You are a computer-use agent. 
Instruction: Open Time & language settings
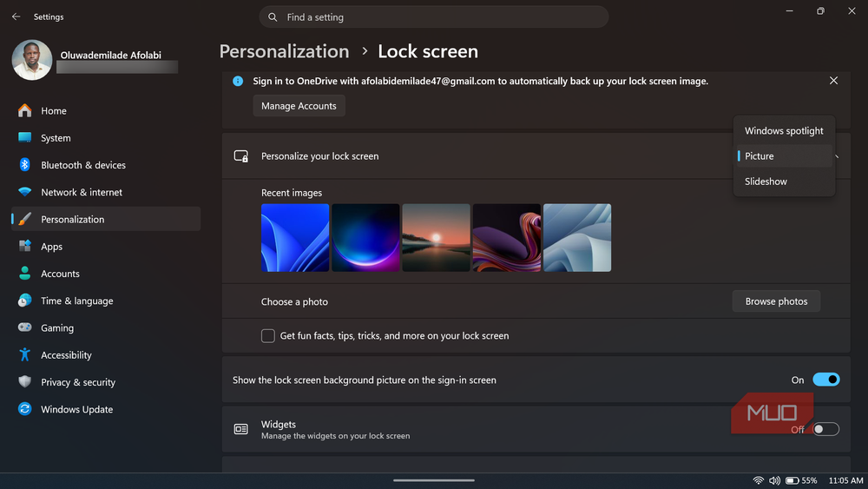click(106, 301)
